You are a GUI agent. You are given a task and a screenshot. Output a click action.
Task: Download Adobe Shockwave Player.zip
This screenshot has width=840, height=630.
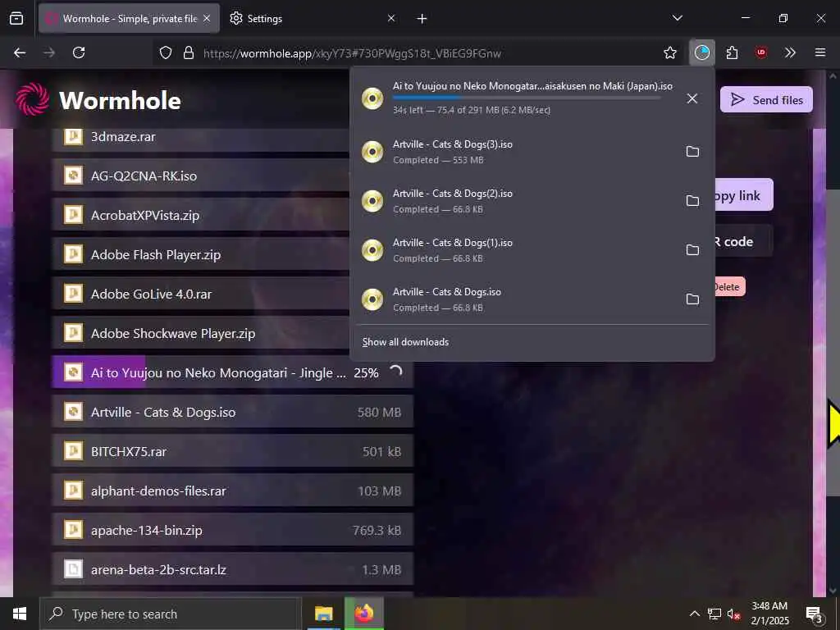tap(201, 333)
